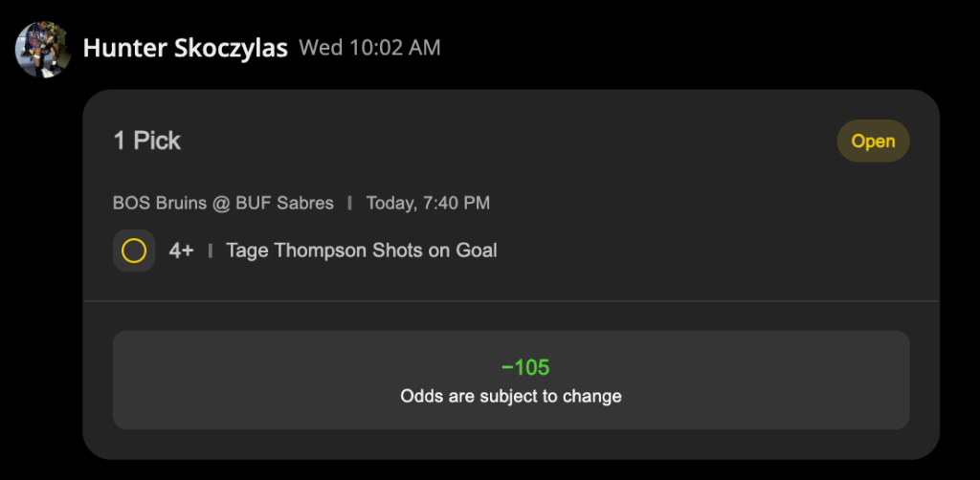Click the green −105 odds value
Image resolution: width=980 pixels, height=480 pixels.
525,367
